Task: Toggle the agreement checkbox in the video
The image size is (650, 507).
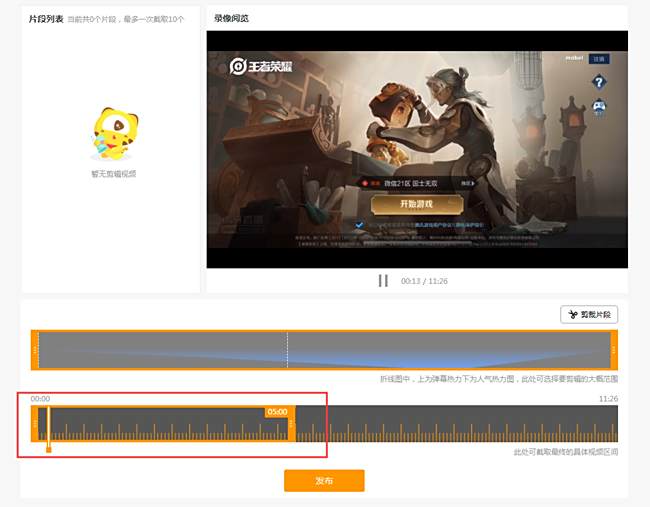Action: tap(359, 225)
